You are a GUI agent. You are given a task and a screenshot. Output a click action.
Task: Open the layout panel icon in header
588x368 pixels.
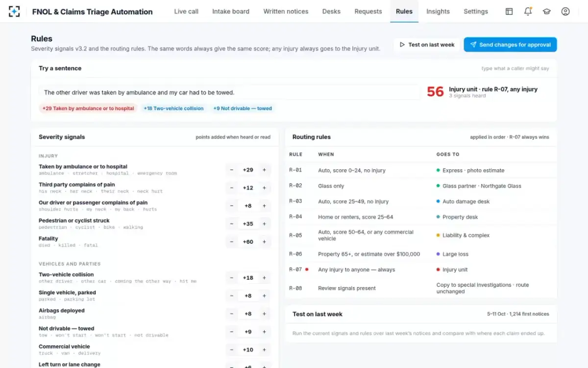tap(509, 11)
